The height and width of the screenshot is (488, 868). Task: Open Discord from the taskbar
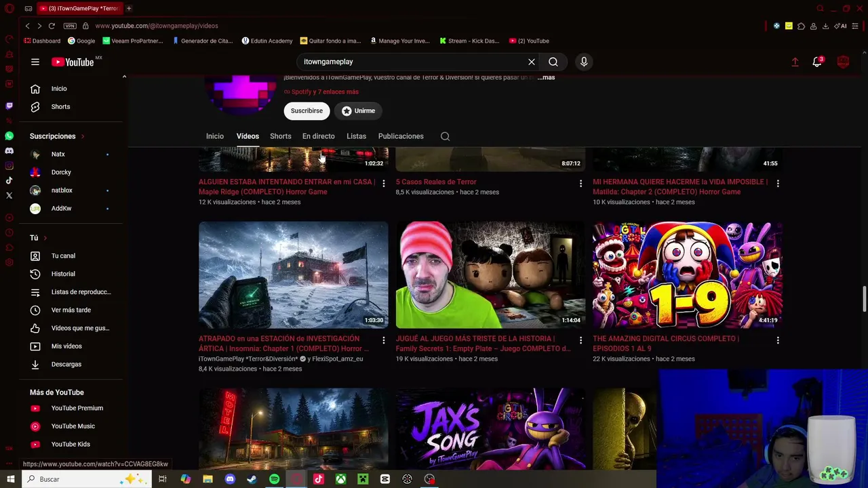point(230,479)
